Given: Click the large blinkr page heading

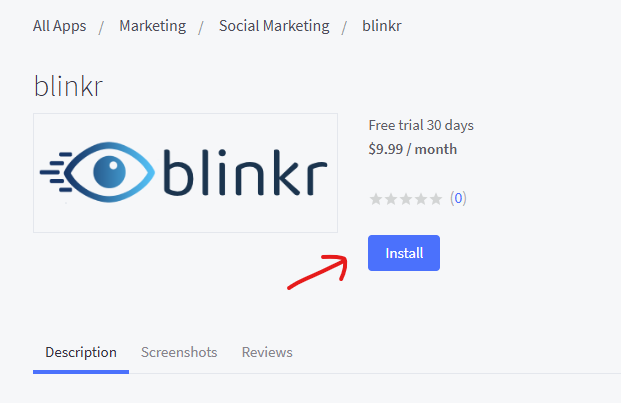Looking at the screenshot, I should coord(68,86).
